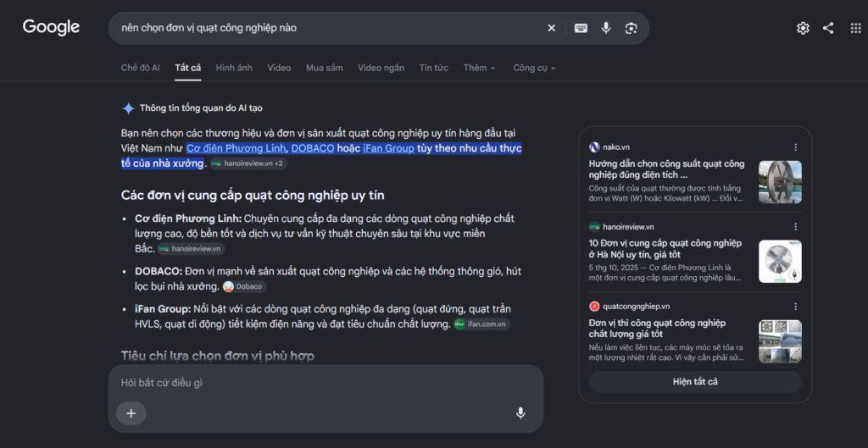Switch to Chế độ AI tab

click(141, 68)
